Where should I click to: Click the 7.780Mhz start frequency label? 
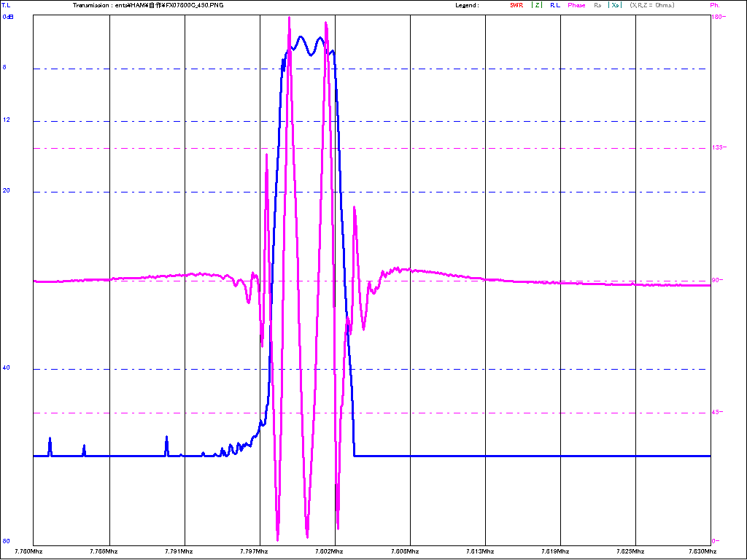click(33, 551)
